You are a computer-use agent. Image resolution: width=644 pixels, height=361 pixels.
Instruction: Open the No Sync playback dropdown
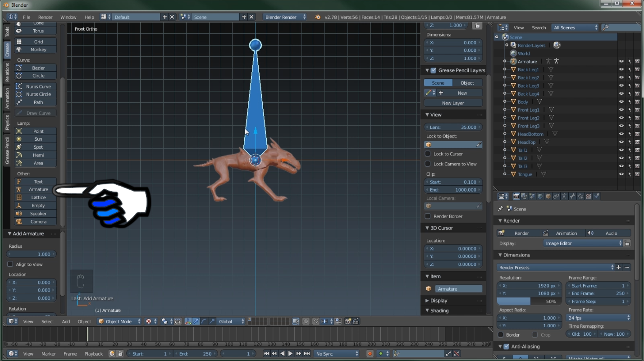[x=337, y=354]
